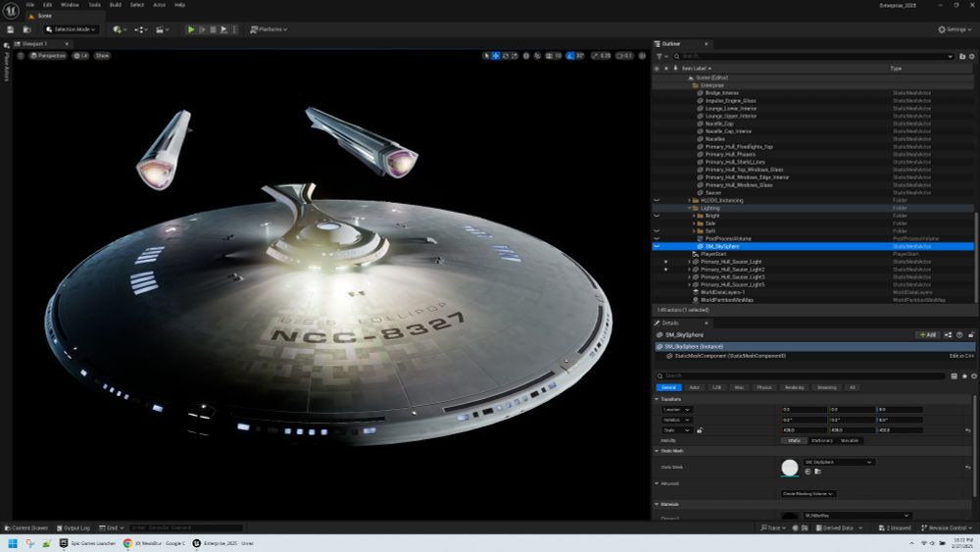This screenshot has width=980, height=552.
Task: Activate the scale gizmo tool
Action: [514, 56]
